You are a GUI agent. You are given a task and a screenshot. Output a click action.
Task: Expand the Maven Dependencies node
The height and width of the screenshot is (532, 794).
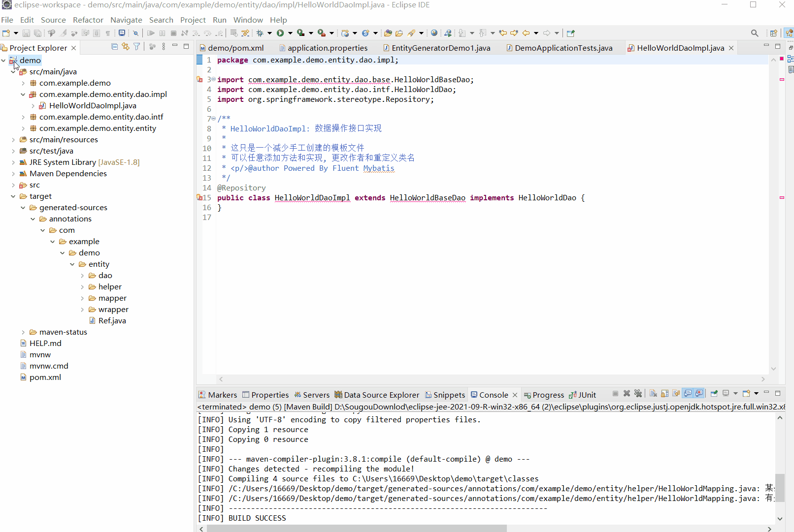(13, 174)
